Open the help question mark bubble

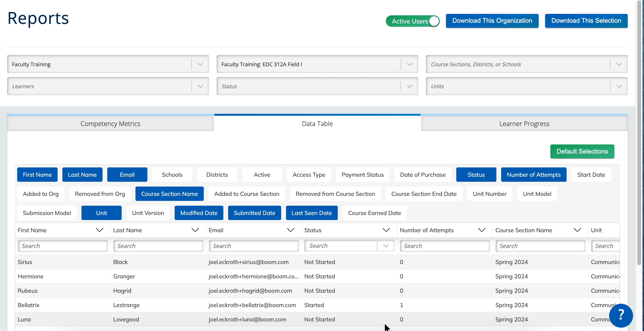[621, 315]
